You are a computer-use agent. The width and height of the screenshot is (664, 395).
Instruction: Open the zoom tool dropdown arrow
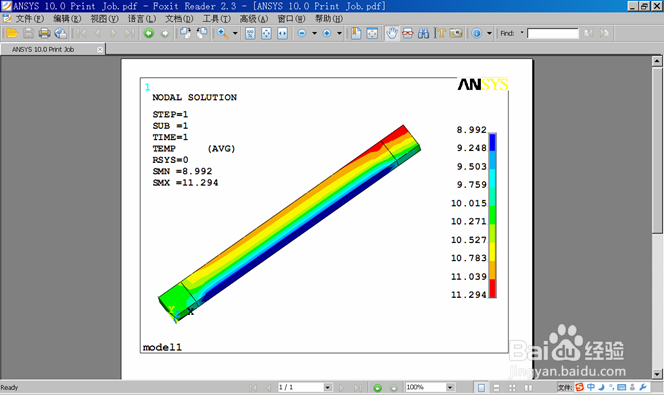[x=235, y=33]
